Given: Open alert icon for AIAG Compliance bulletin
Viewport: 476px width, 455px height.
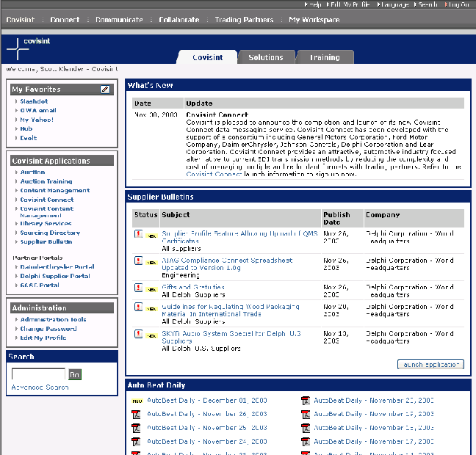Looking at the screenshot, I should tap(138, 261).
